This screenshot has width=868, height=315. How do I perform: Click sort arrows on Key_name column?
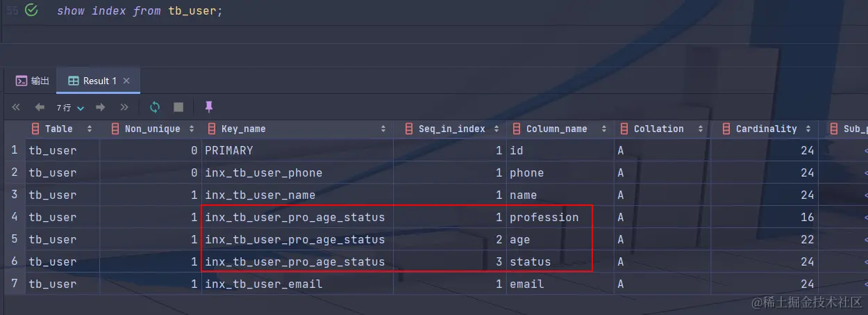click(x=383, y=129)
